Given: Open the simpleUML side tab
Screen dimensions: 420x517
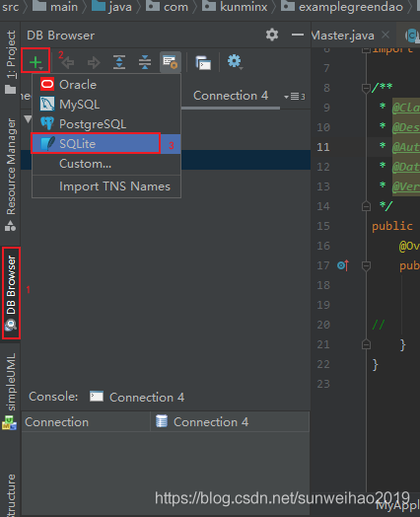Looking at the screenshot, I should tap(11, 391).
